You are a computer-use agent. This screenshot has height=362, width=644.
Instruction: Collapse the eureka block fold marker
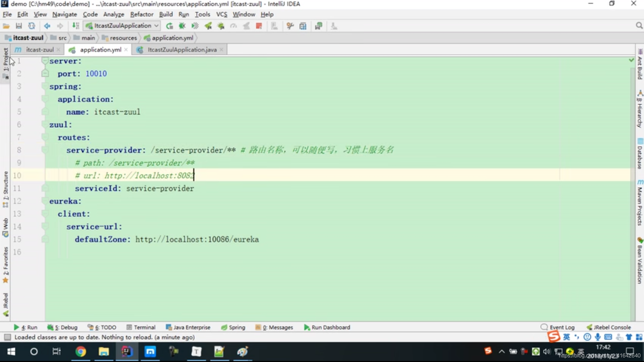click(45, 201)
